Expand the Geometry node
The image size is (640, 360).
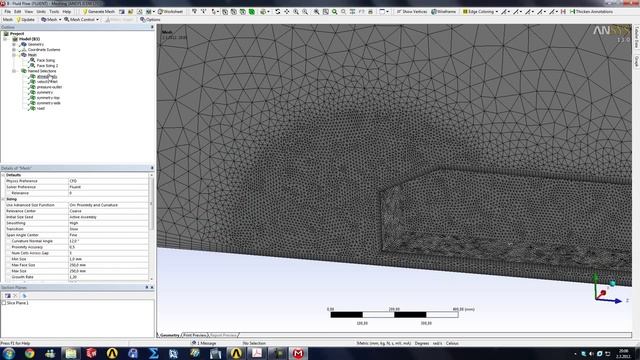[14, 44]
